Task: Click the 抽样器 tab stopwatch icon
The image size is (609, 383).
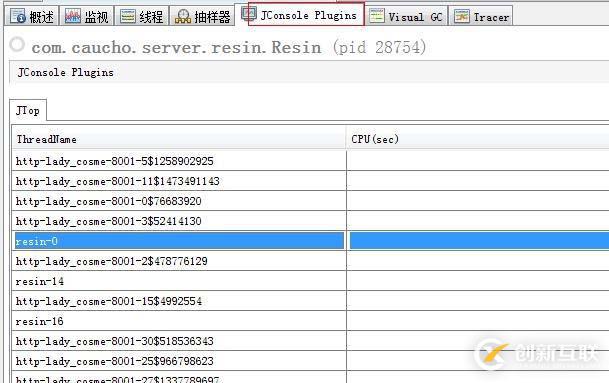Action: click(183, 17)
